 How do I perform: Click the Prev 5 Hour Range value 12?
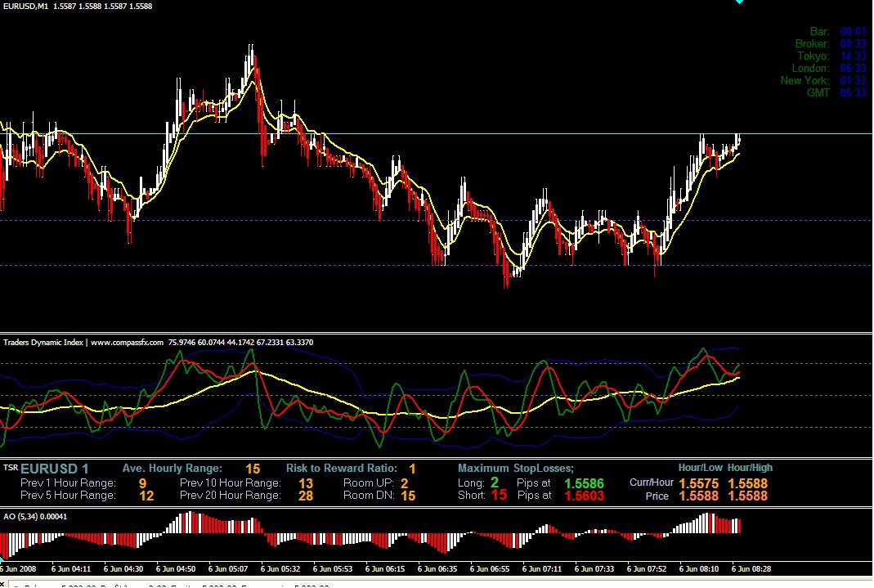point(146,496)
